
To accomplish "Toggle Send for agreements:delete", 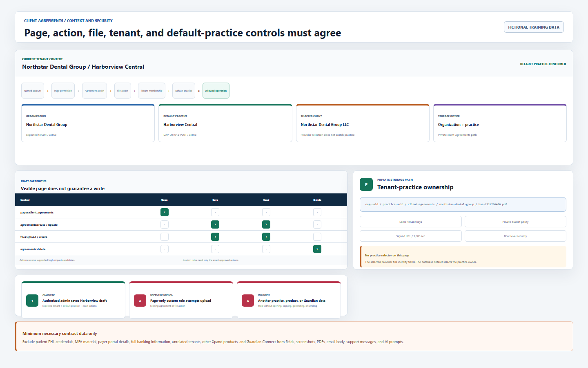I will coord(266,249).
